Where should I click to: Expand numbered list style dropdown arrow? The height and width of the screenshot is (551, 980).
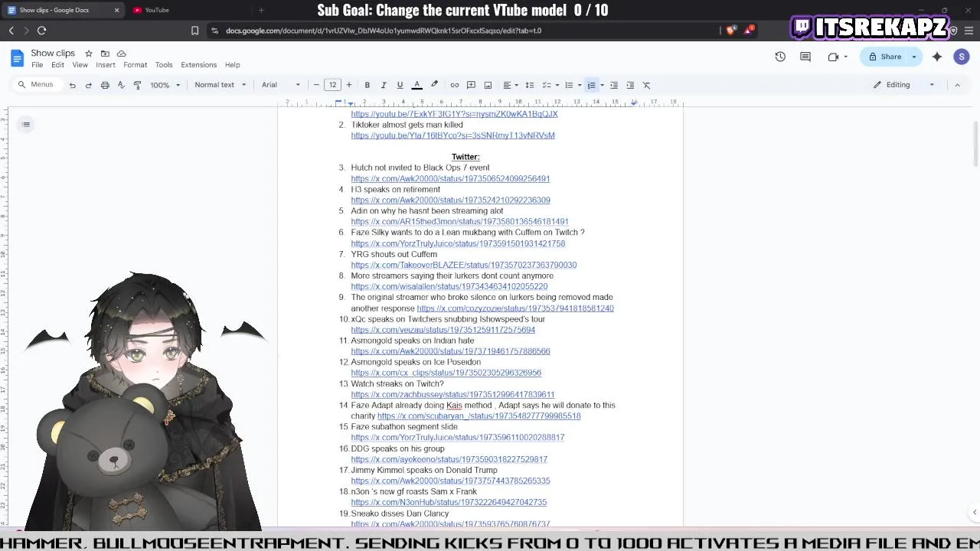click(602, 85)
